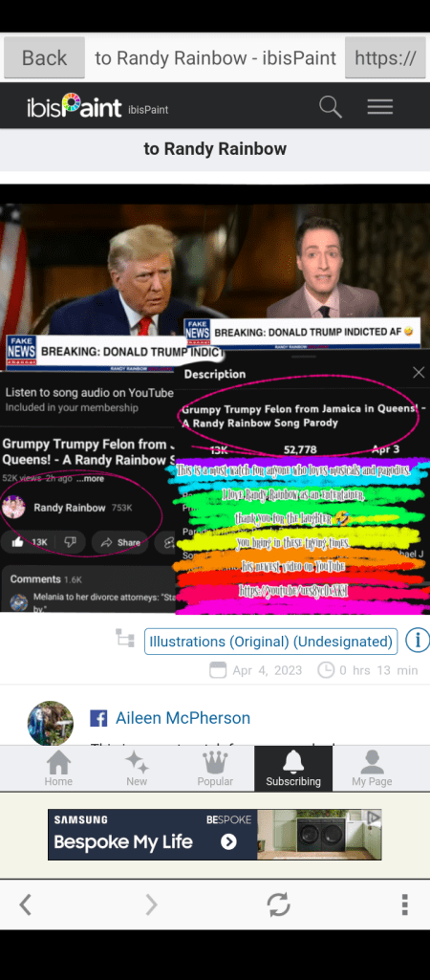Open Illustrations (Original) (Undesignated) category link
This screenshot has width=430, height=980.
click(270, 642)
